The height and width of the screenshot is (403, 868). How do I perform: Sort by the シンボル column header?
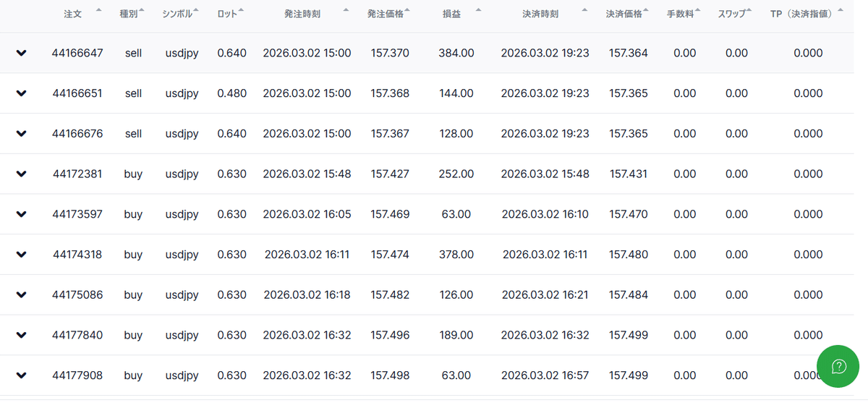(x=178, y=14)
